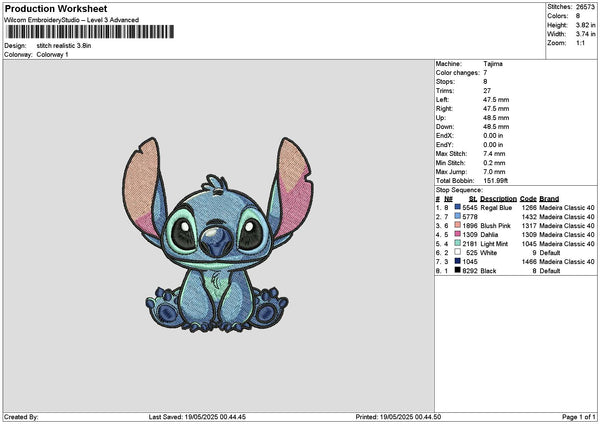Click the Black thread color swatch
The width and height of the screenshot is (600, 424).
coord(457,270)
